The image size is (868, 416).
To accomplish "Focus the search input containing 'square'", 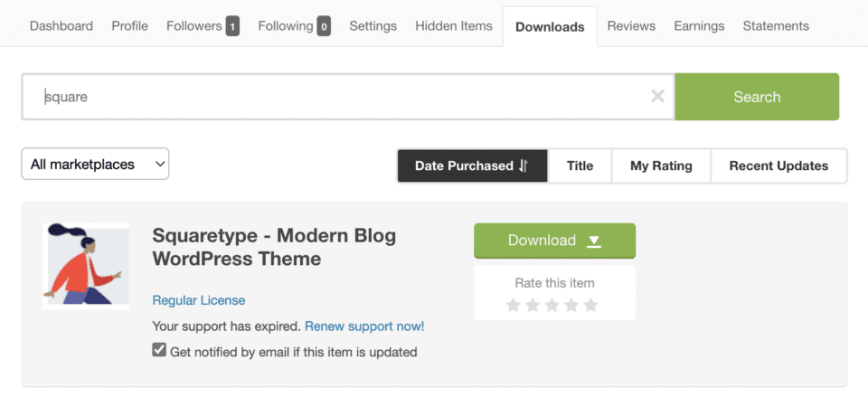I will 344,97.
